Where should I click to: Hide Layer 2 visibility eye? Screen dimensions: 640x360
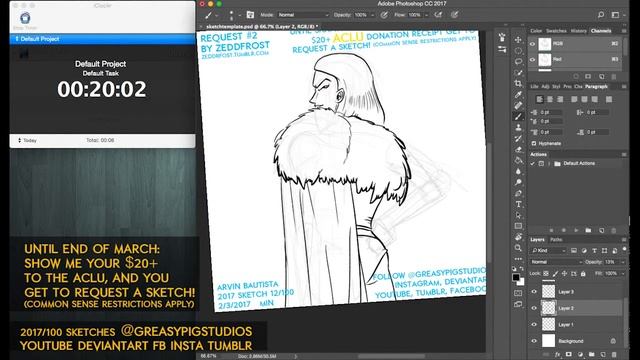pos(534,308)
